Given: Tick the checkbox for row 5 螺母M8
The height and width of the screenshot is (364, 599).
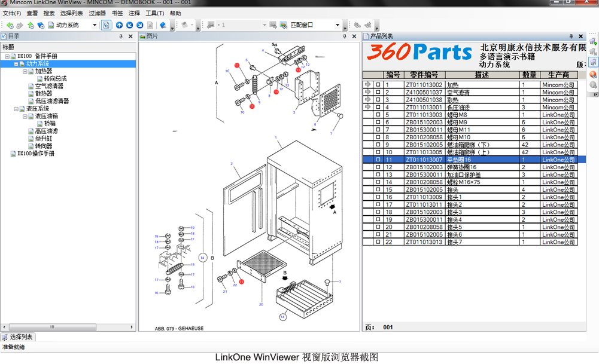Looking at the screenshot, I should coord(378,115).
